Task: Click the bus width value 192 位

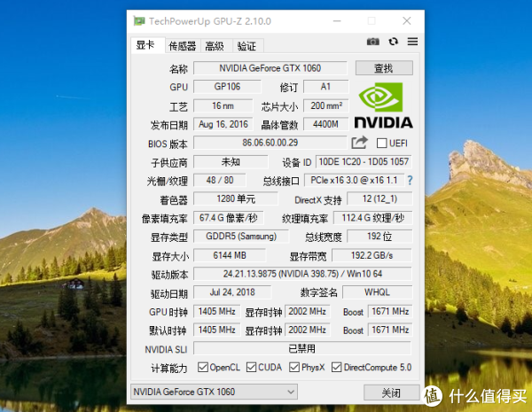Action: pyautogui.click(x=379, y=237)
